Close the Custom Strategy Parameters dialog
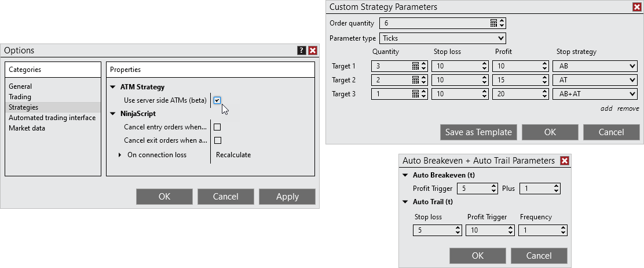The image size is (644, 268). coord(636,7)
